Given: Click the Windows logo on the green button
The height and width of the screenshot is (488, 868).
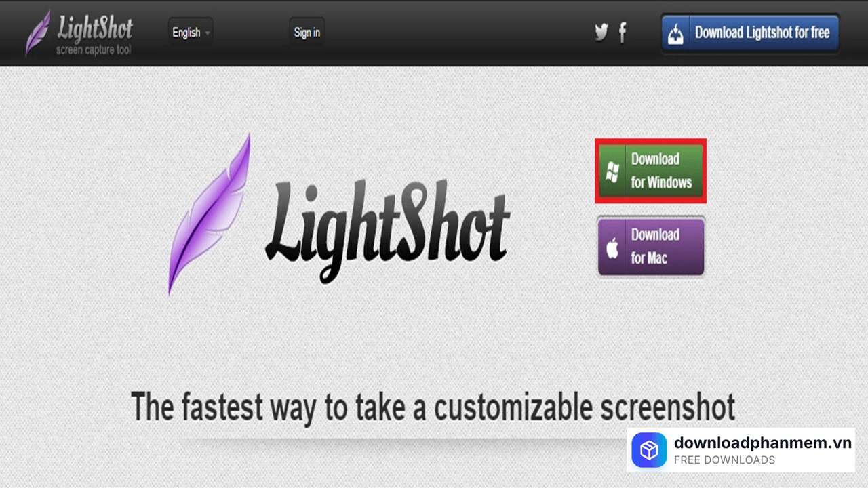Looking at the screenshot, I should point(611,170).
